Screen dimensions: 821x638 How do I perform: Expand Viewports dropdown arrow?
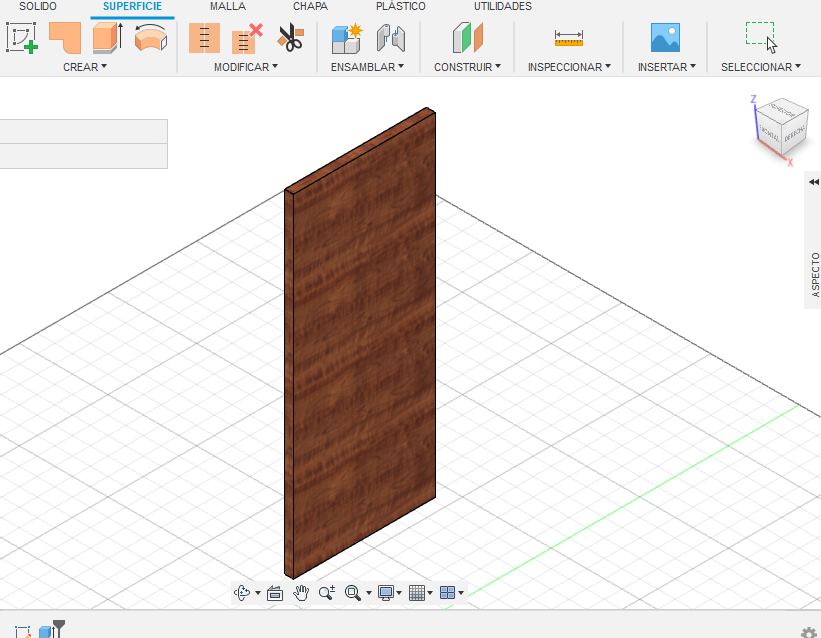click(461, 593)
